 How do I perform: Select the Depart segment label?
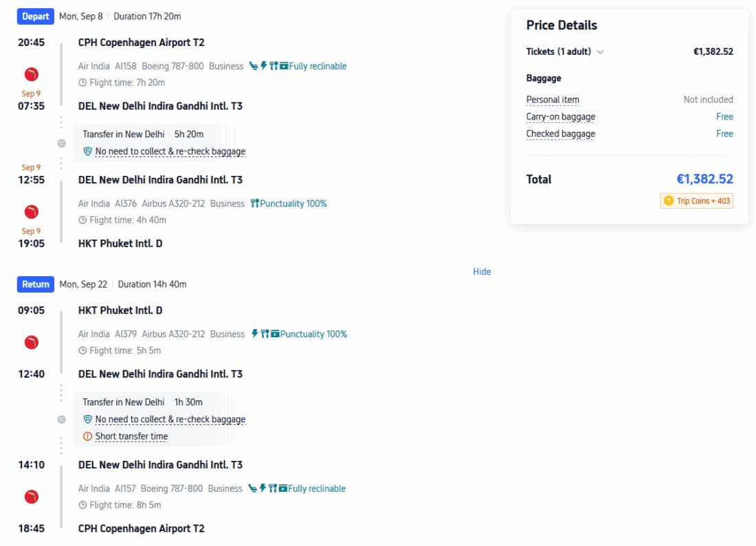[36, 16]
